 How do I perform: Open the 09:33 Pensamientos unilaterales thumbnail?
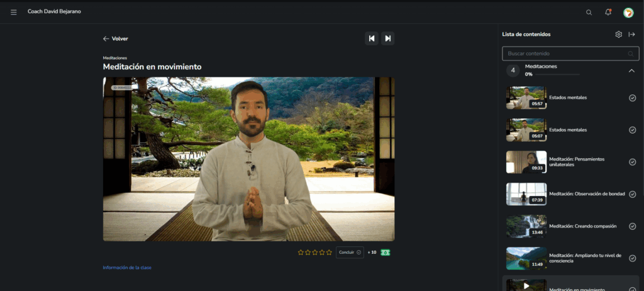coord(526,162)
